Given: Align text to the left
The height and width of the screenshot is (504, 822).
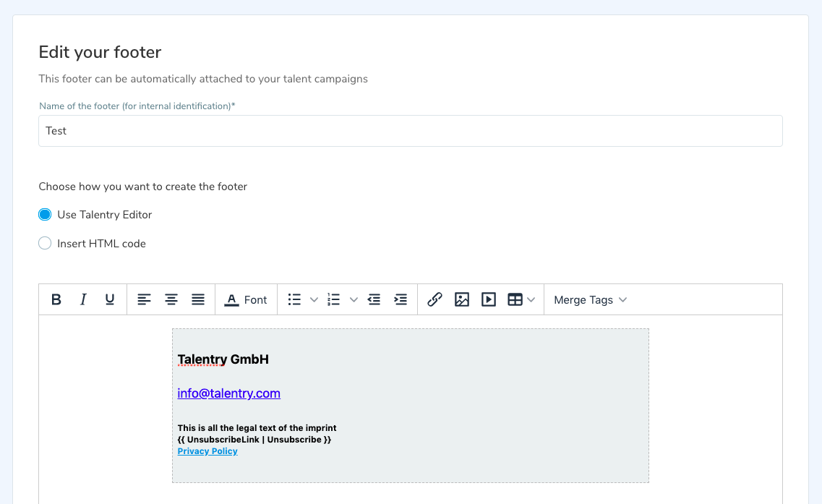Looking at the screenshot, I should tap(145, 299).
